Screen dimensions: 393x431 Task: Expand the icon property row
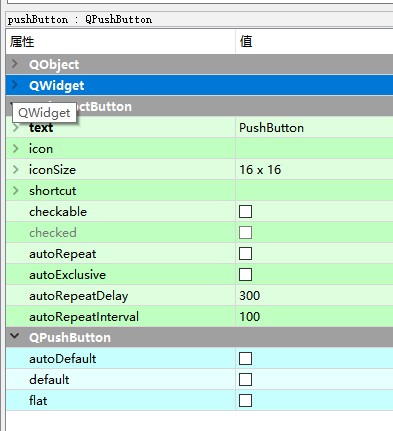pos(15,148)
